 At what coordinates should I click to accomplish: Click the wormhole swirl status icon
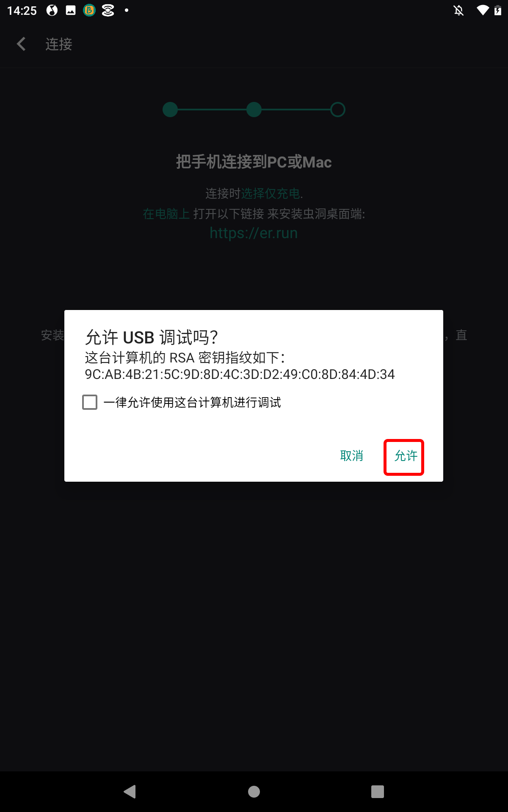point(108,10)
